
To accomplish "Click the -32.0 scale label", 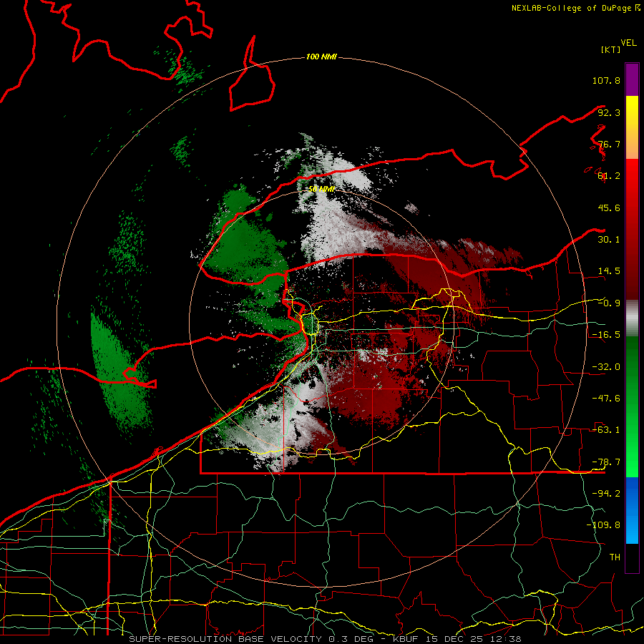I will click(x=606, y=367).
